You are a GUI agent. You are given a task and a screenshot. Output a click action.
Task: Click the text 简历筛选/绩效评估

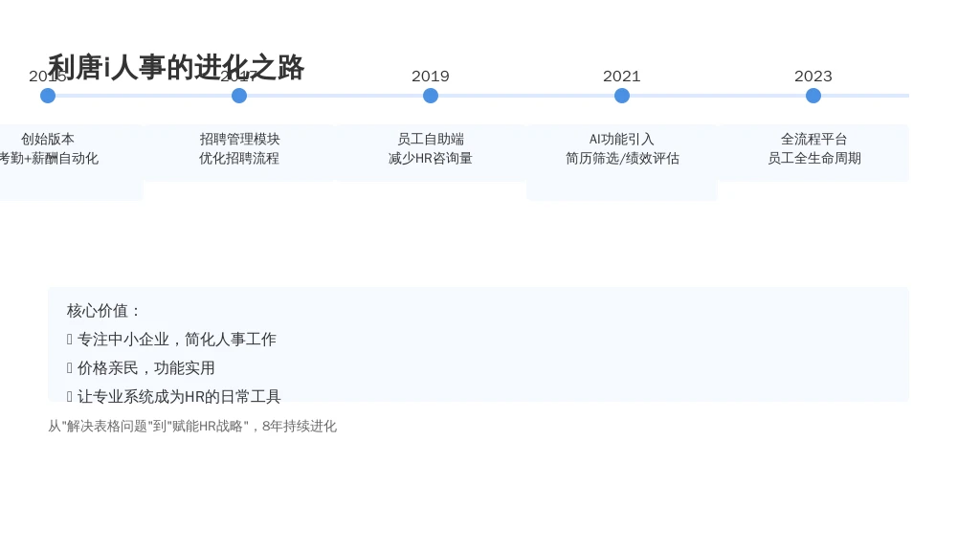coord(622,159)
